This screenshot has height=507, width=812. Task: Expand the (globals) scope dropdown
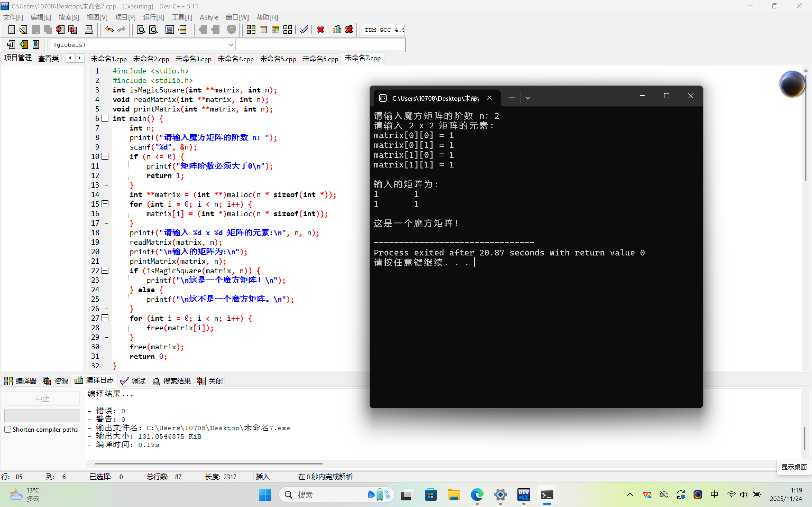(x=231, y=45)
